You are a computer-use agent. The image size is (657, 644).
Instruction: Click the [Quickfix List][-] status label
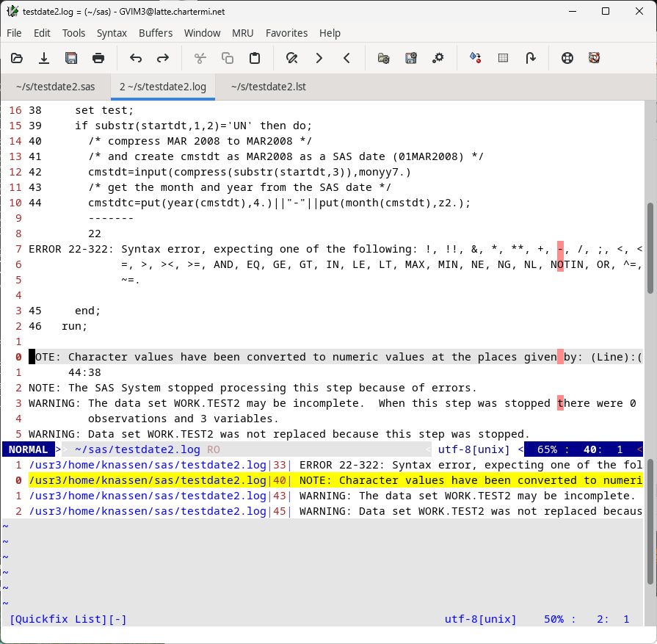tap(68, 619)
